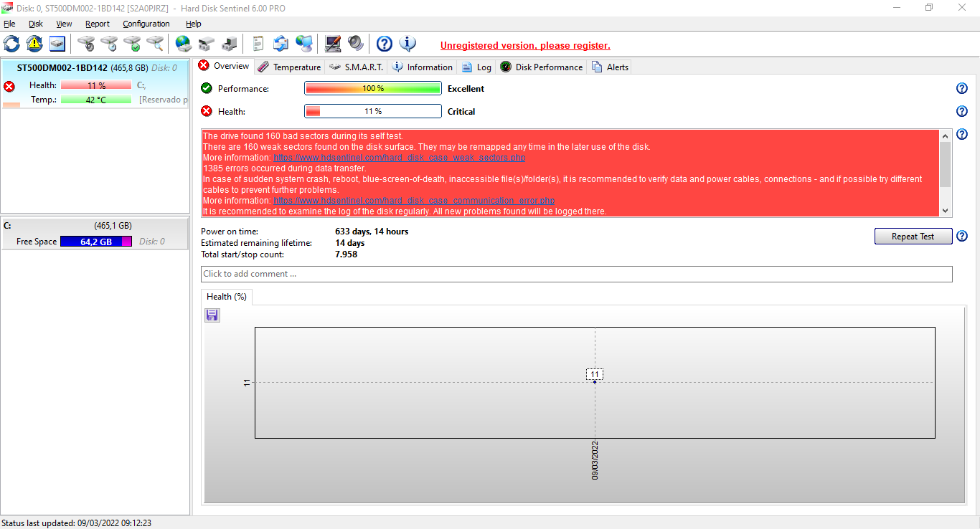This screenshot has height=529, width=980.
Task: Click the help icon beside red warning text
Action: coord(962,134)
